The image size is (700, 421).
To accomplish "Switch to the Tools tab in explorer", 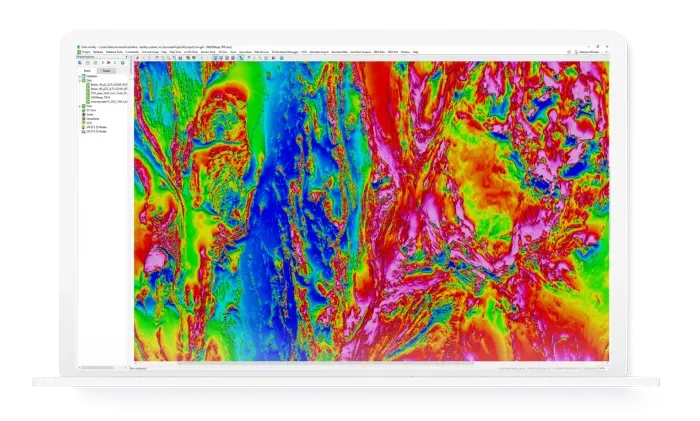I will (108, 71).
